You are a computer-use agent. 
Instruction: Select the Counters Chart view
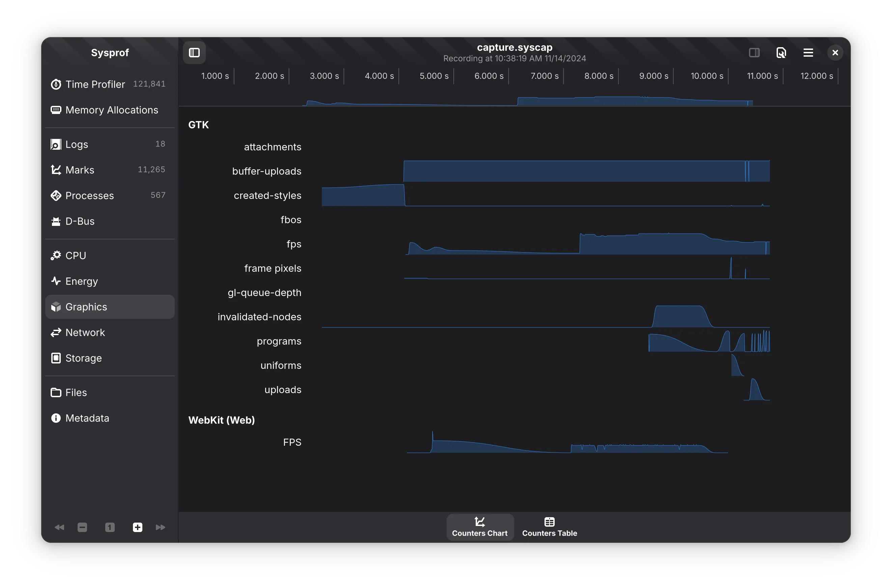click(x=479, y=527)
